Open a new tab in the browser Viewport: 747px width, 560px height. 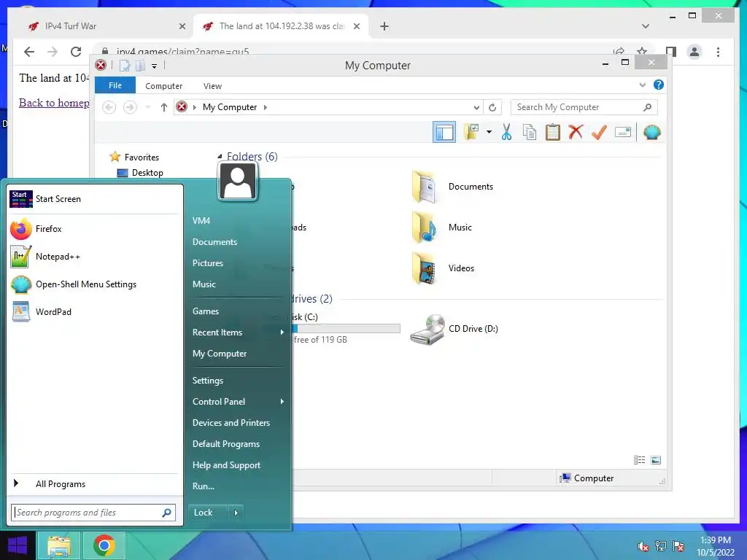pyautogui.click(x=384, y=27)
